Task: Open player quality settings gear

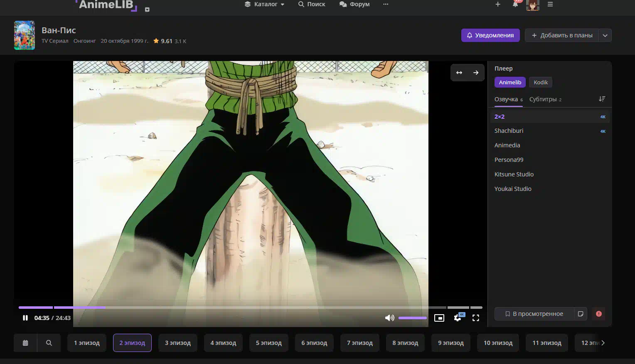Action: [x=458, y=318]
